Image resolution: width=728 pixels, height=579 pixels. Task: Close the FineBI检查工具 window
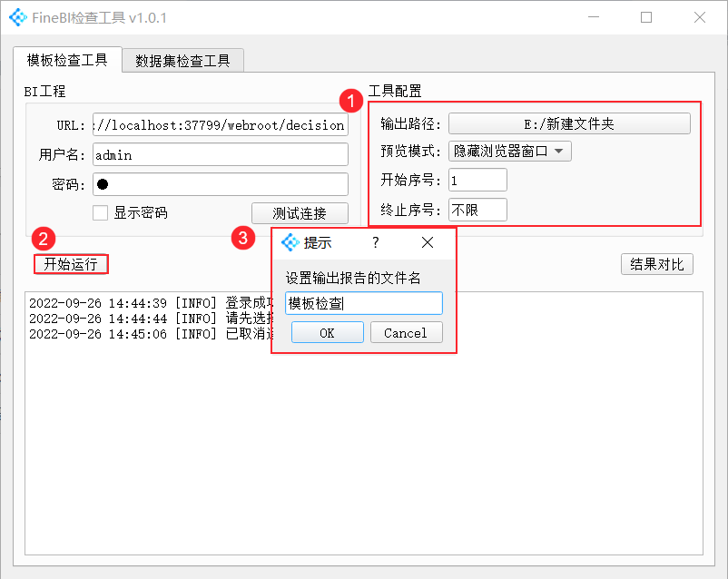click(700, 17)
